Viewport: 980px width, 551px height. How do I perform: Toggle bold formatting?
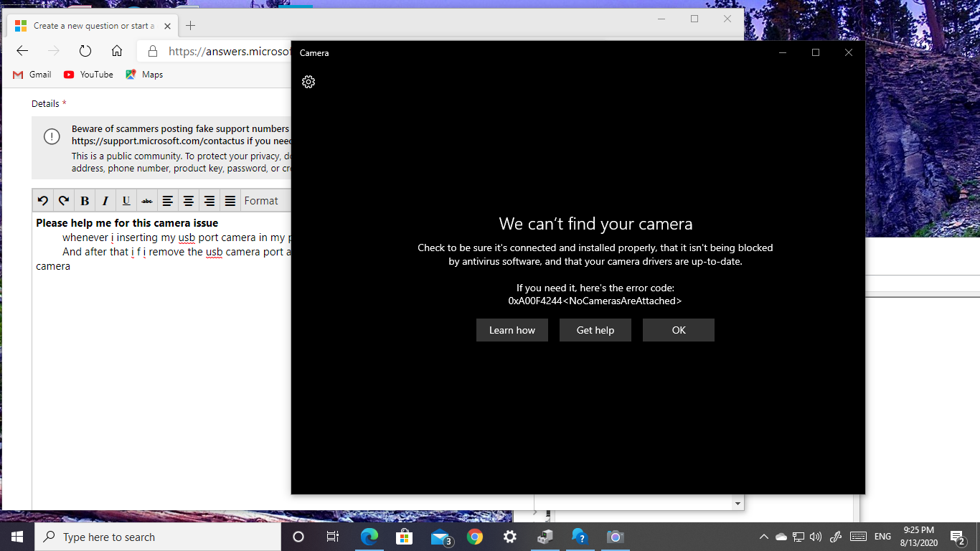(85, 201)
